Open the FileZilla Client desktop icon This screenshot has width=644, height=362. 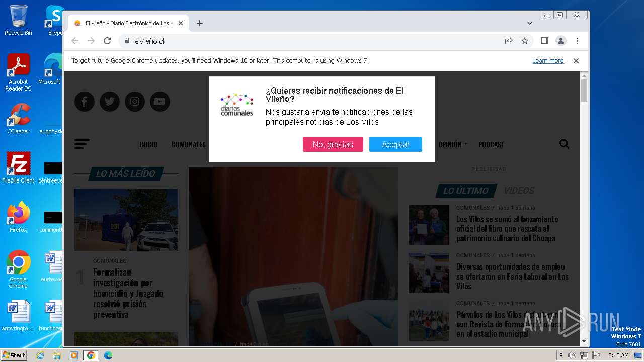click(x=19, y=168)
